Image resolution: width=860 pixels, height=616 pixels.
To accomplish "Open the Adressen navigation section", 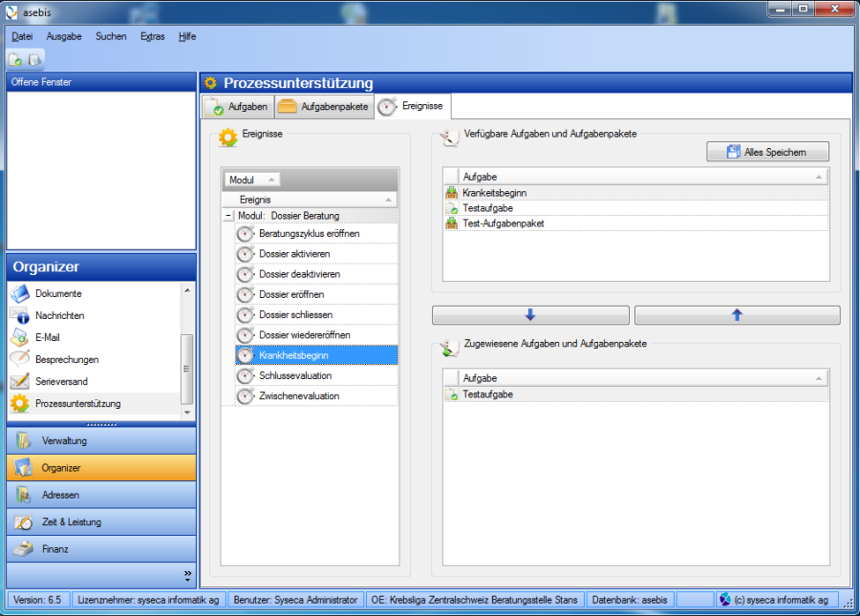I will tap(101, 495).
